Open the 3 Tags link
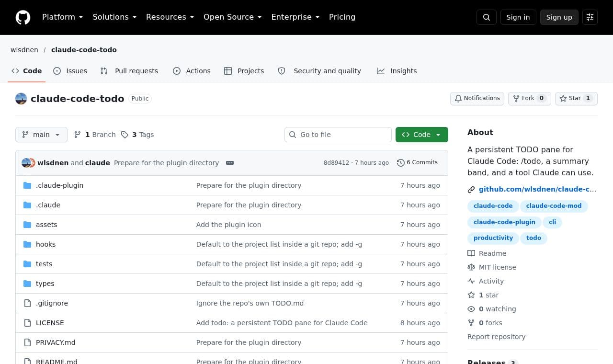The image size is (613, 364). click(137, 135)
